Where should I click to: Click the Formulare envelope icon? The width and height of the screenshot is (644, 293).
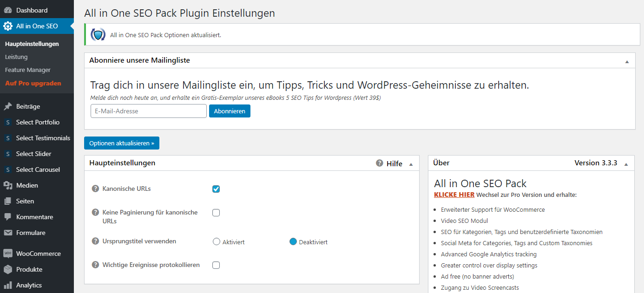[8, 233]
